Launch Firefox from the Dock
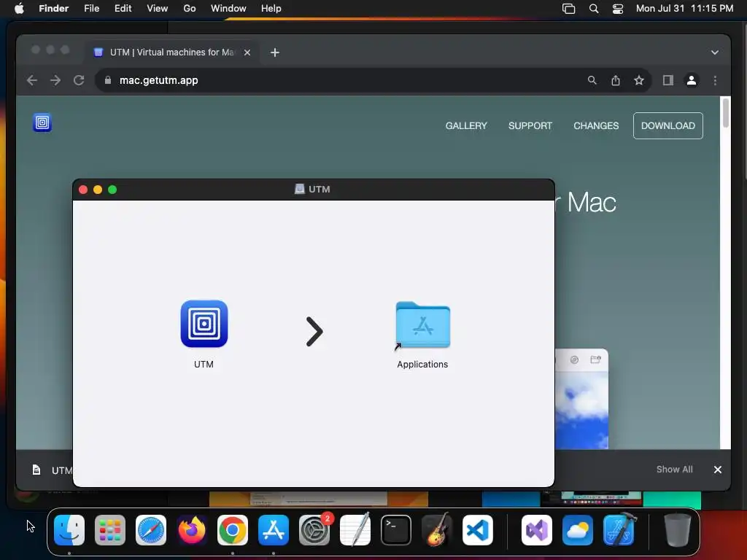This screenshot has height=560, width=747. [x=192, y=530]
